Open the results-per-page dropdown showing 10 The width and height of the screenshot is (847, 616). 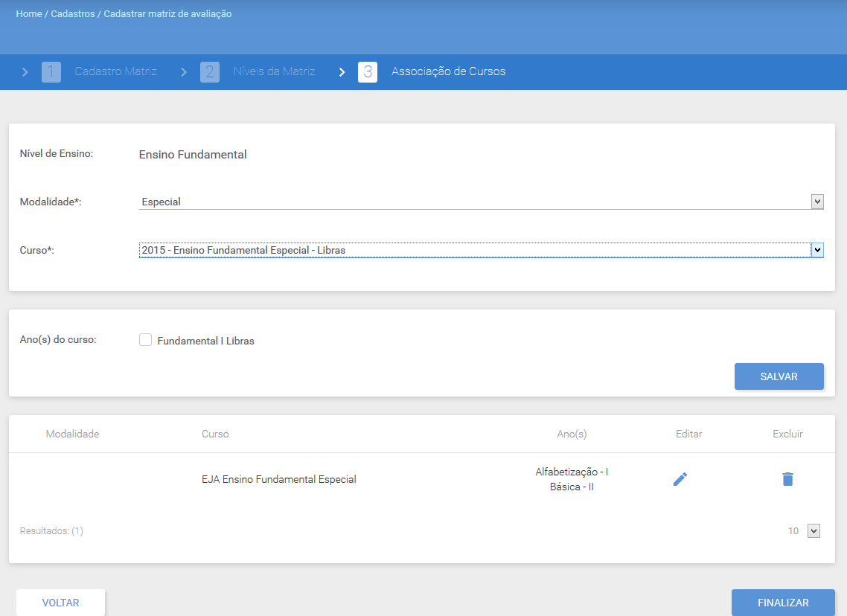point(814,530)
